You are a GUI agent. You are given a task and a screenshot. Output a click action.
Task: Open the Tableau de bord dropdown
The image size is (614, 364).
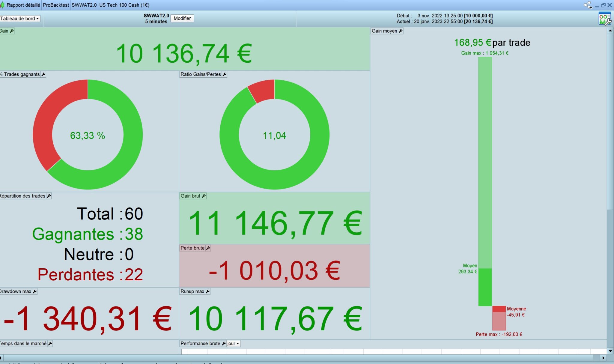[20, 19]
